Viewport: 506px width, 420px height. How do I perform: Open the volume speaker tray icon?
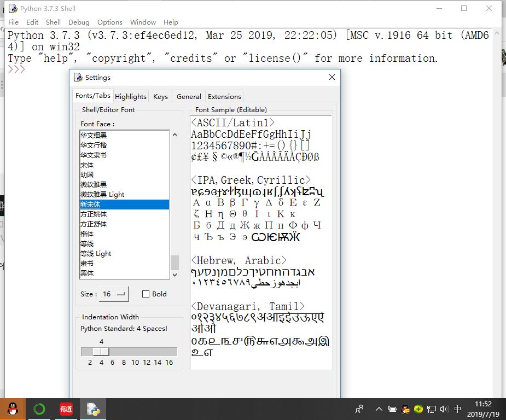pos(444,409)
